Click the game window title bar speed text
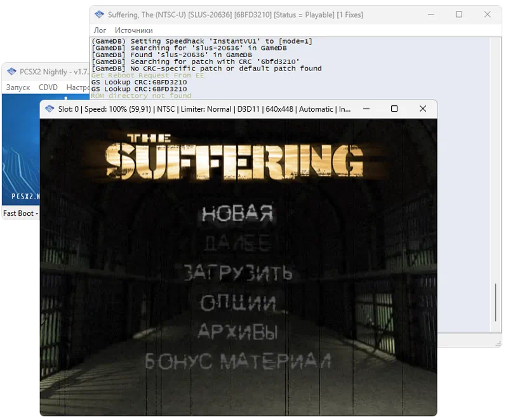 click(x=117, y=109)
